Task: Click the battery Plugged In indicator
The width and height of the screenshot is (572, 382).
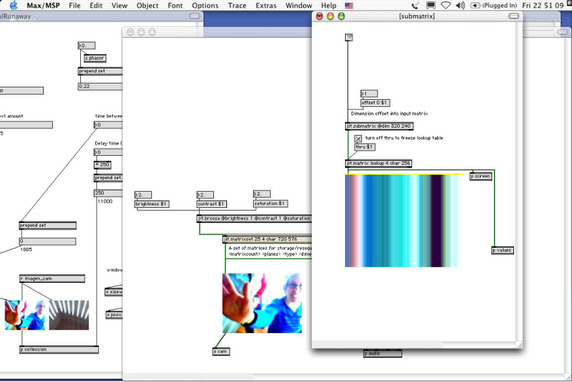Action: [494, 5]
